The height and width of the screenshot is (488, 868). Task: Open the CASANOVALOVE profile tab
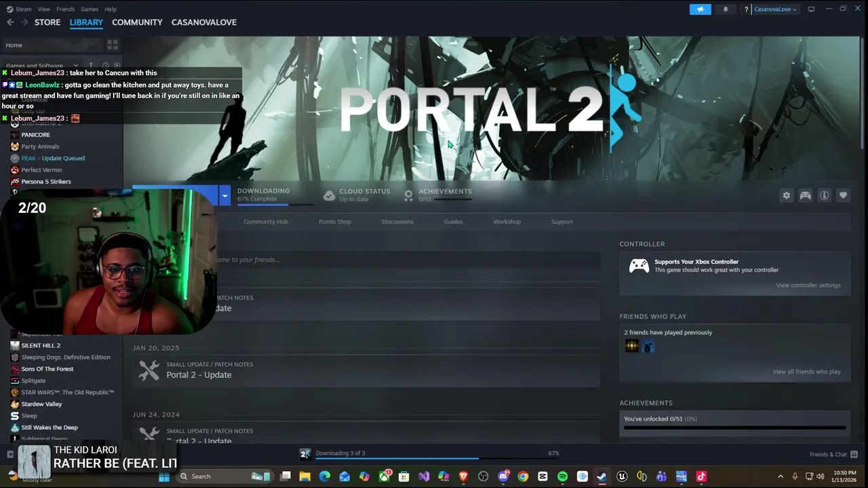pyautogui.click(x=204, y=22)
